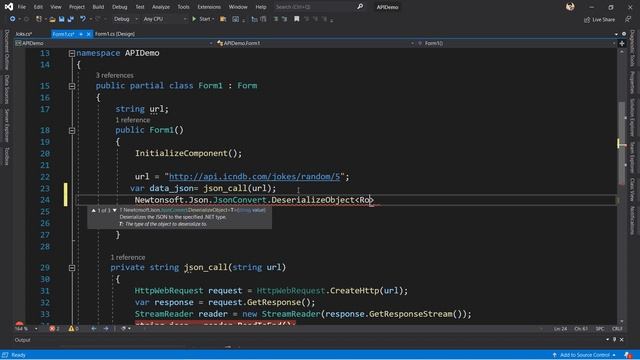Collapse the namespace APIDemo block
Viewport: 640px width, 360px height.
tap(72, 53)
